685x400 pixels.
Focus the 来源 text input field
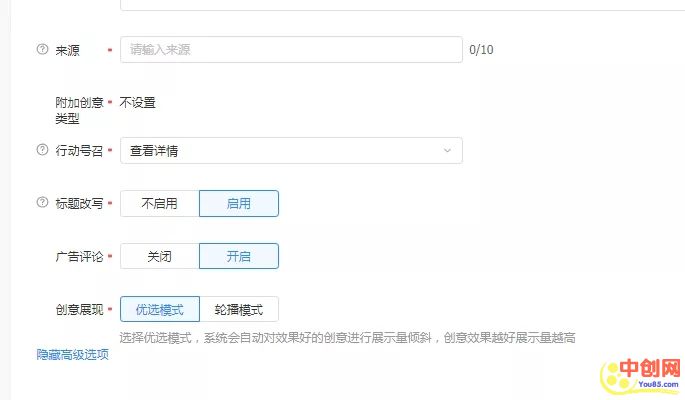pos(290,49)
